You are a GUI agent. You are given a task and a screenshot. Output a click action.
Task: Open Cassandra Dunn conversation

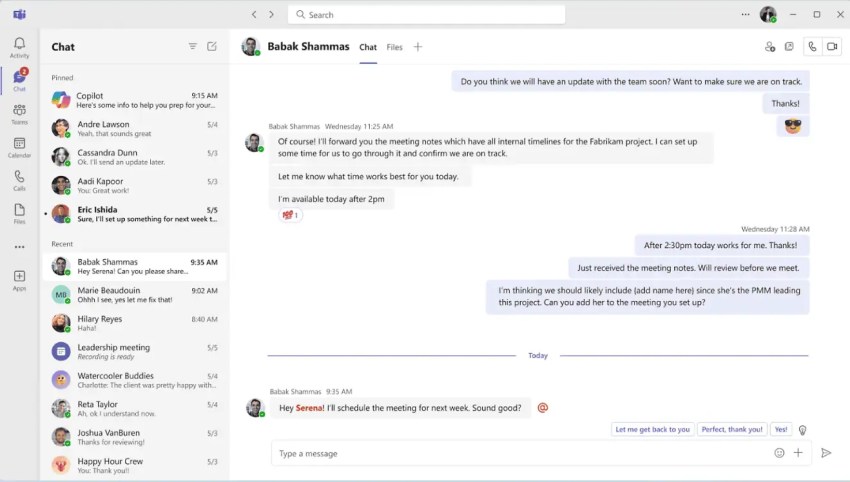click(134, 157)
